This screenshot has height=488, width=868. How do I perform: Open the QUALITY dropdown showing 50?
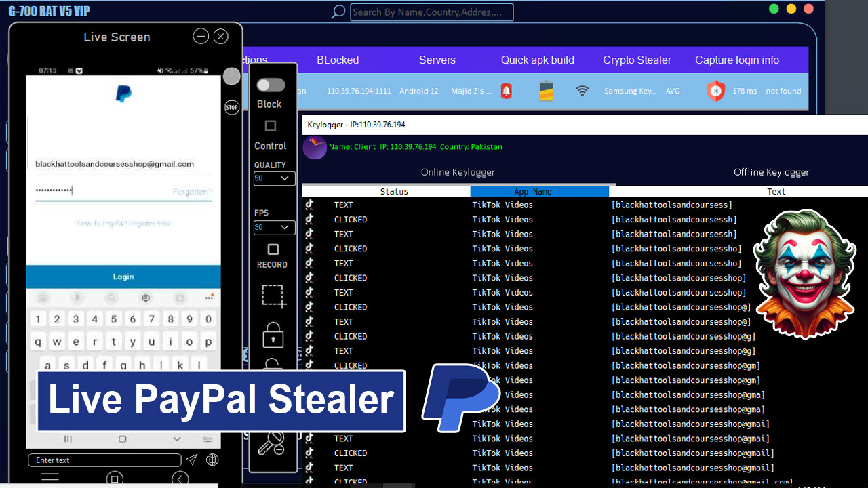click(274, 178)
